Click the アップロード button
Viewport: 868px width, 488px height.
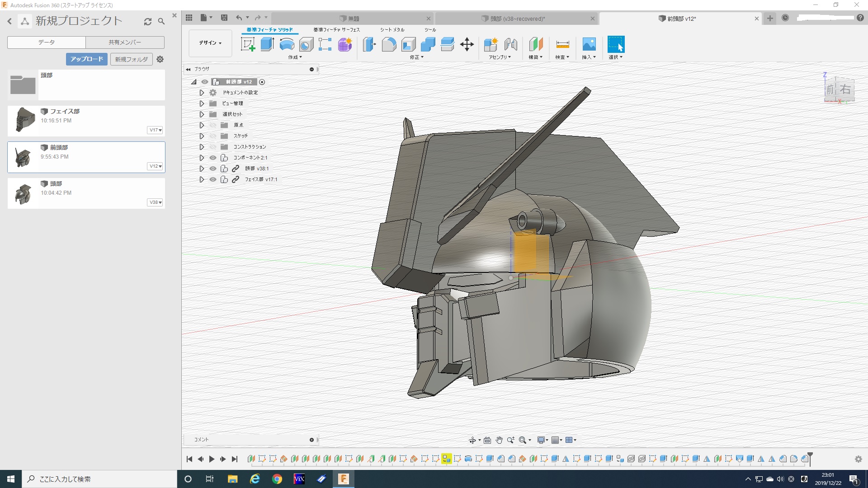pyautogui.click(x=87, y=59)
